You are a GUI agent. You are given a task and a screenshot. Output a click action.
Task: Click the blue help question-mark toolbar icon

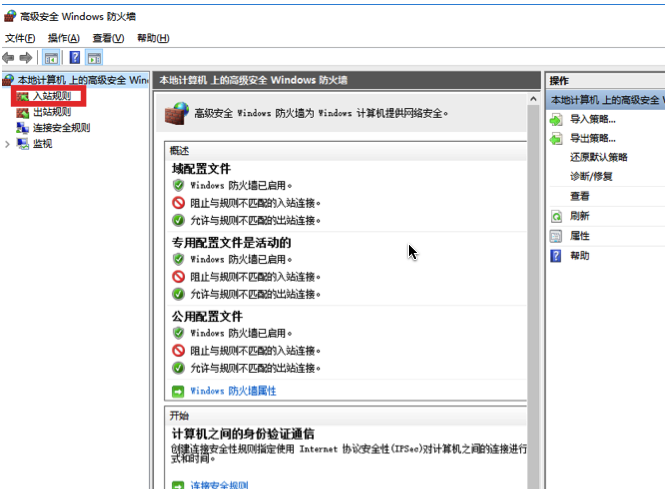point(75,57)
